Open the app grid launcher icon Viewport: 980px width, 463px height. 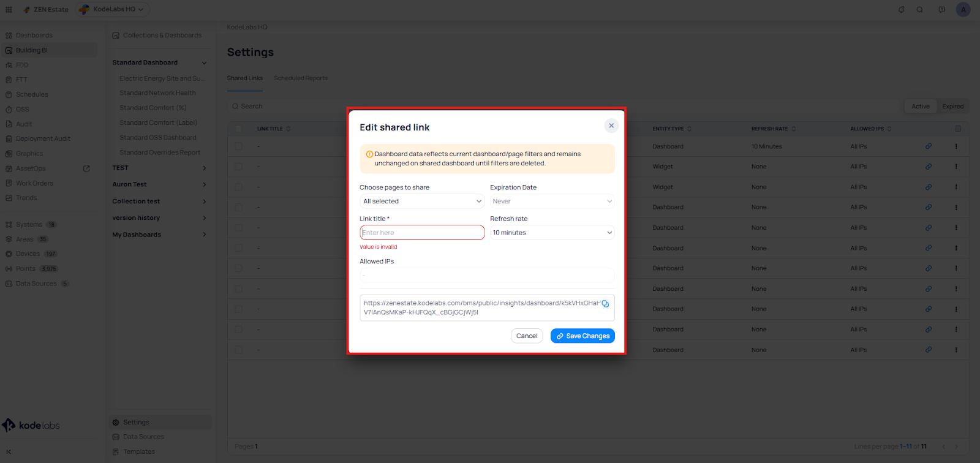coord(9,10)
